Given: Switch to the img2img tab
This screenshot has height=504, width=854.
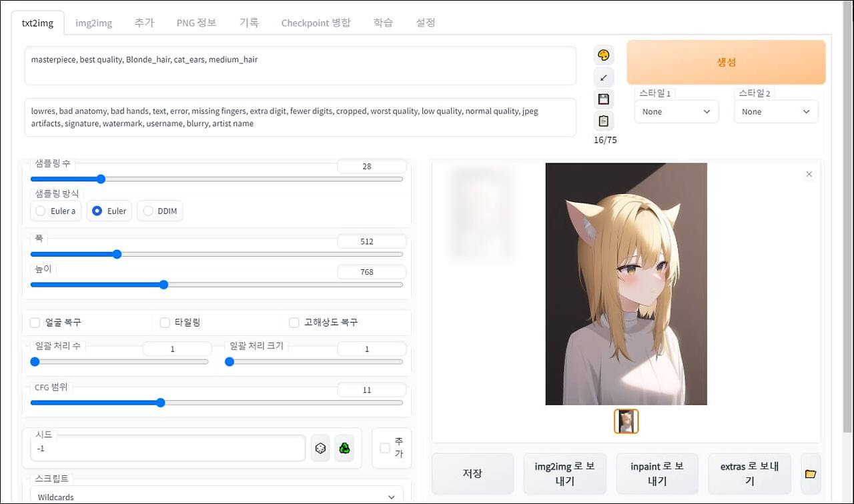Looking at the screenshot, I should click(93, 22).
